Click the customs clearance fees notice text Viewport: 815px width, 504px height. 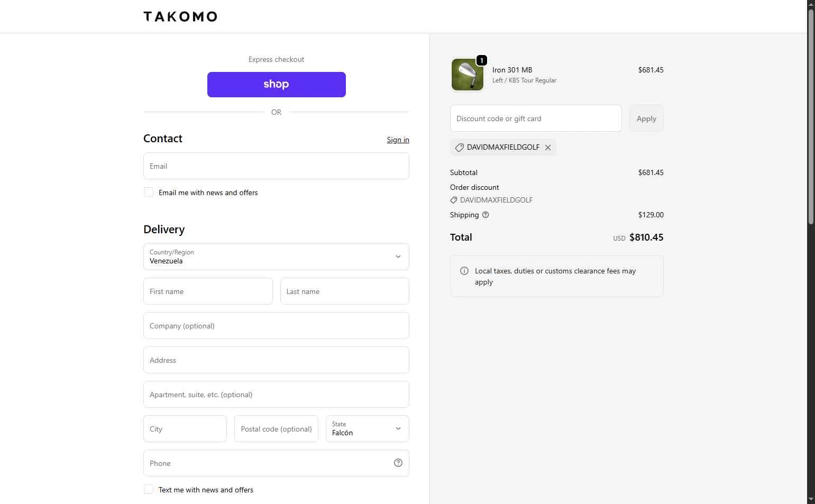(x=555, y=276)
